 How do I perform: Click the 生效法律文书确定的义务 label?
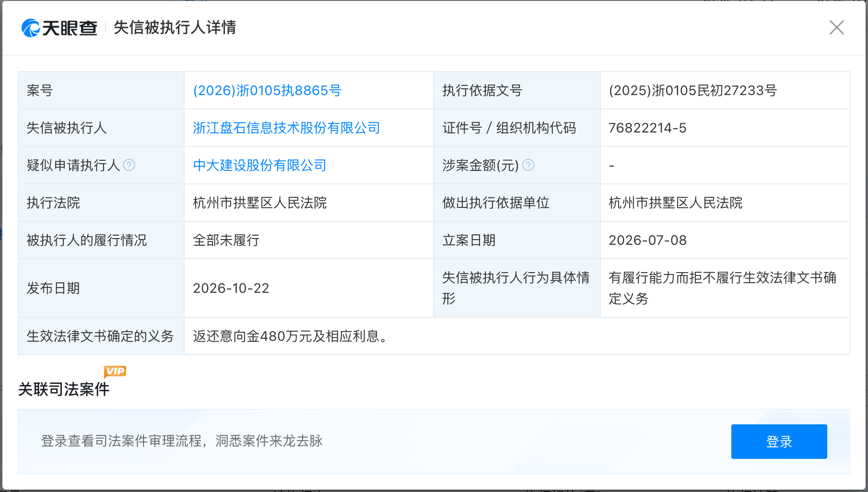(x=100, y=336)
